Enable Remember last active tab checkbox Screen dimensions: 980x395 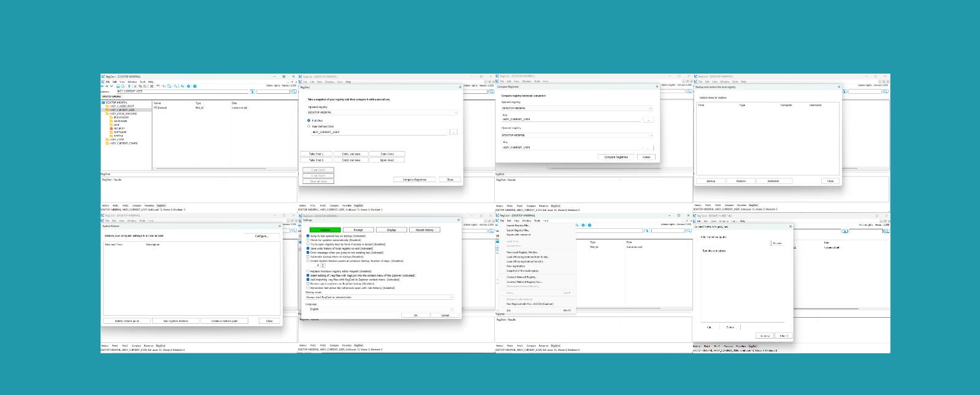(308, 288)
